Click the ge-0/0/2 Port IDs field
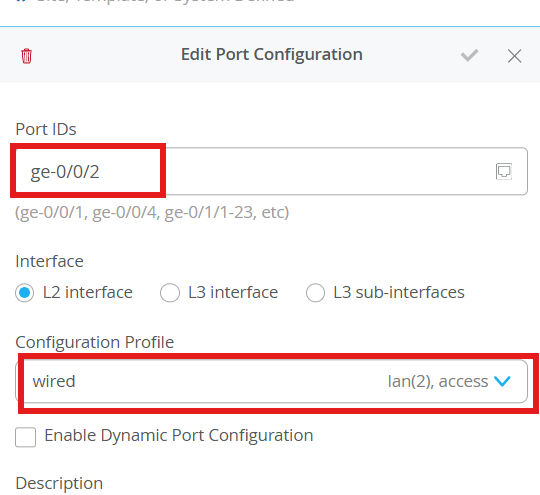Viewport: 540px width, 495px height. [x=271, y=171]
